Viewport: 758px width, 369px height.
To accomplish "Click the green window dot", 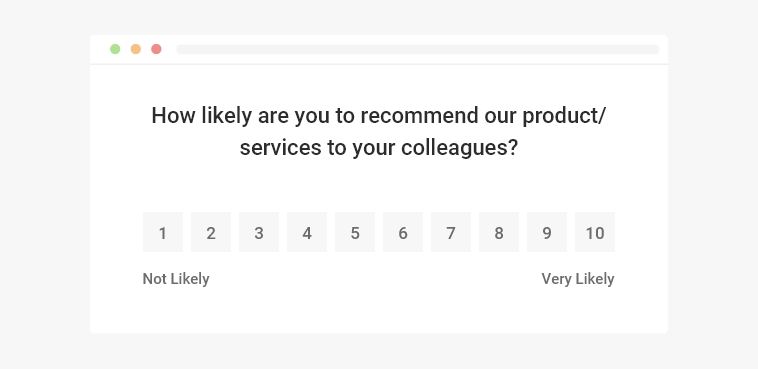I will (x=115, y=49).
